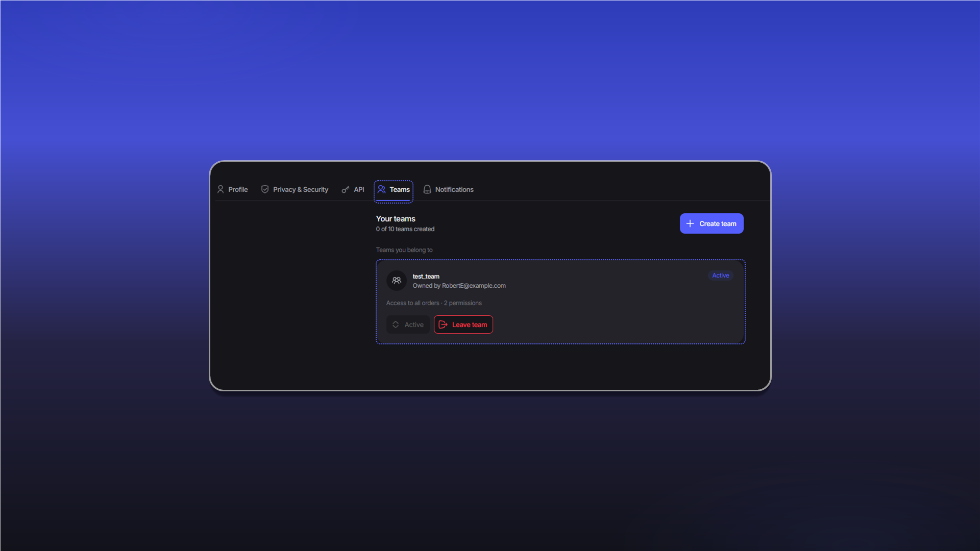980x551 pixels.
Task: Click the Create team button label
Action: [718, 223]
